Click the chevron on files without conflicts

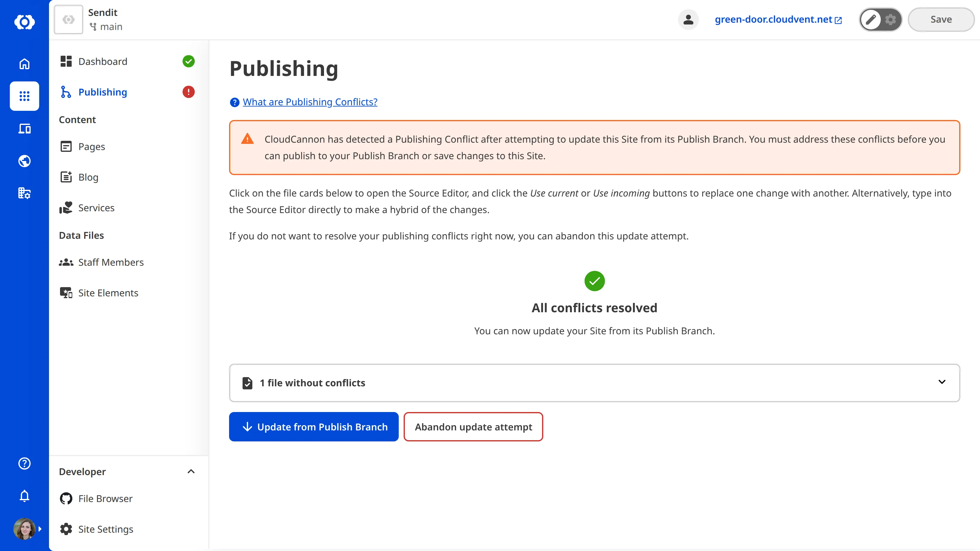[942, 382]
